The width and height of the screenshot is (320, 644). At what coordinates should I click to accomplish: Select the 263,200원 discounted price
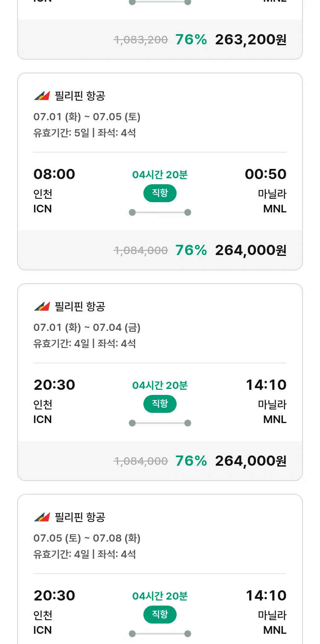pyautogui.click(x=250, y=40)
